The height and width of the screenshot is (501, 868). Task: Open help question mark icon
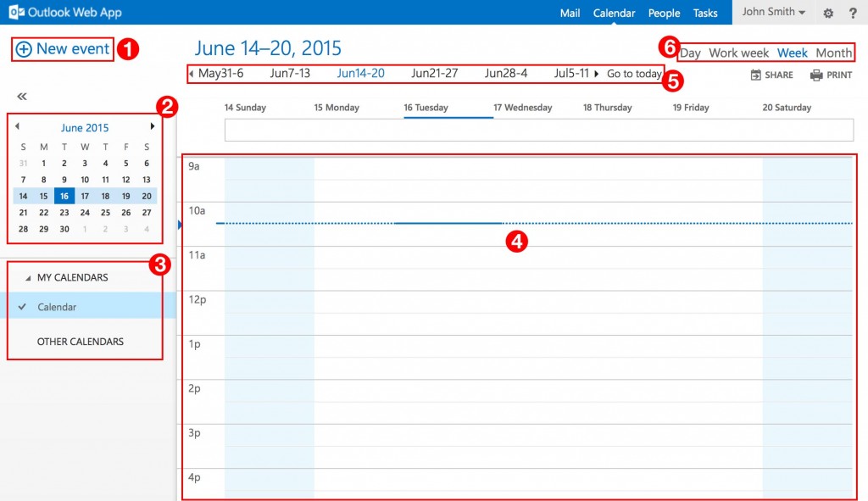click(x=853, y=14)
